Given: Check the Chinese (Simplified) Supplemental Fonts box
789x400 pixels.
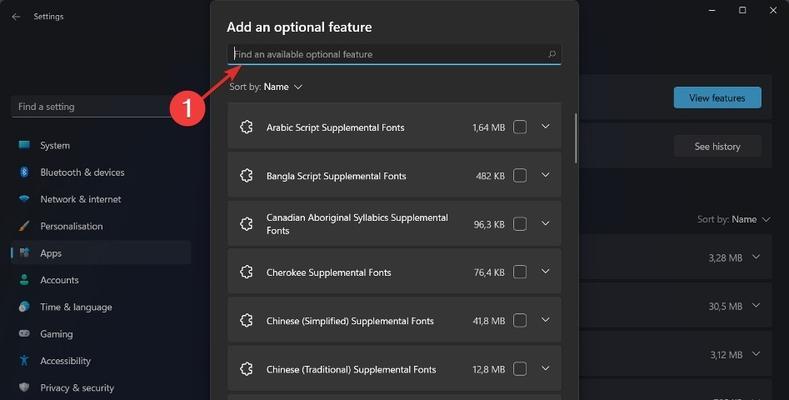Looking at the screenshot, I should tap(520, 320).
